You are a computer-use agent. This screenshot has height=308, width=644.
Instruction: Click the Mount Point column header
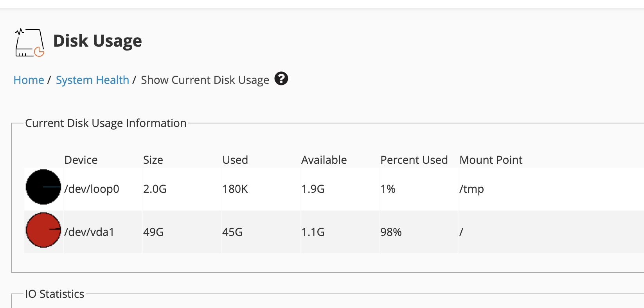click(x=491, y=160)
